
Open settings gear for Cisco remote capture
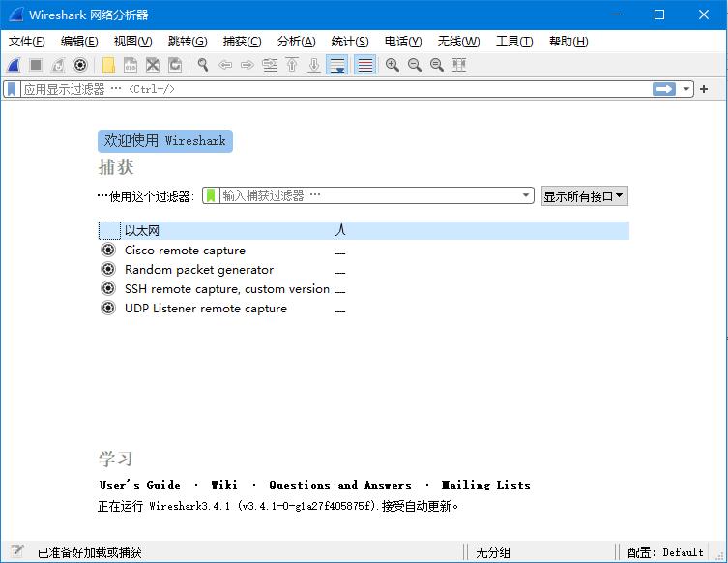108,250
